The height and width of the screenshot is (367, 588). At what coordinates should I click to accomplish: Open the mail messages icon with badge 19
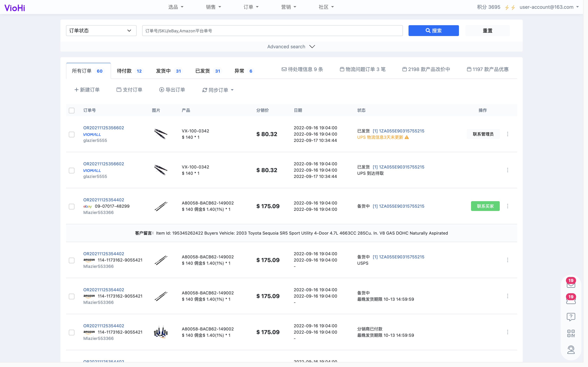pos(571,283)
